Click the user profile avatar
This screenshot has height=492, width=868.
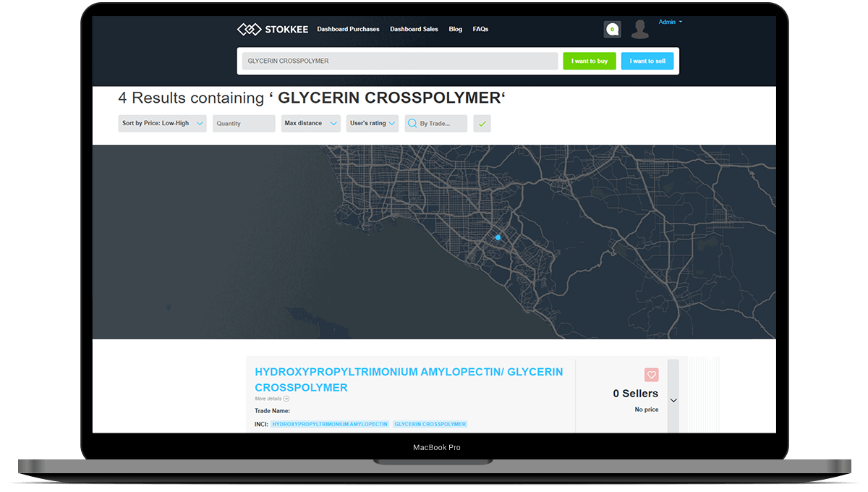639,30
